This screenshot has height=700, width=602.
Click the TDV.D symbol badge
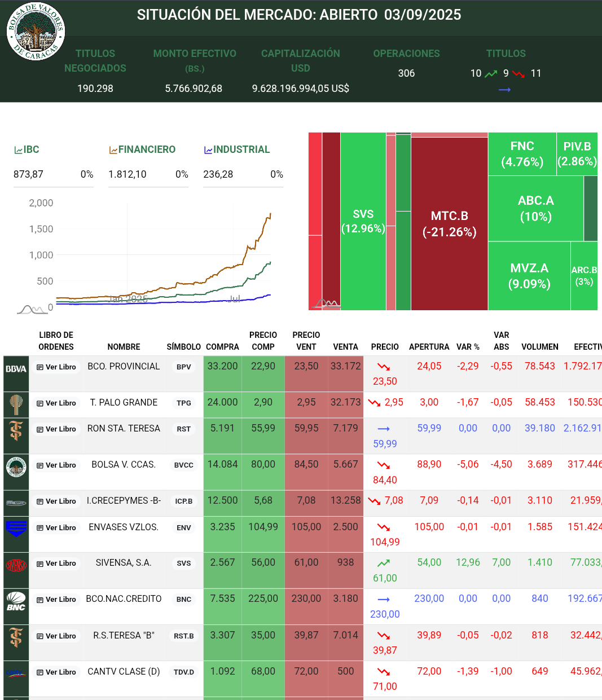pyautogui.click(x=184, y=672)
